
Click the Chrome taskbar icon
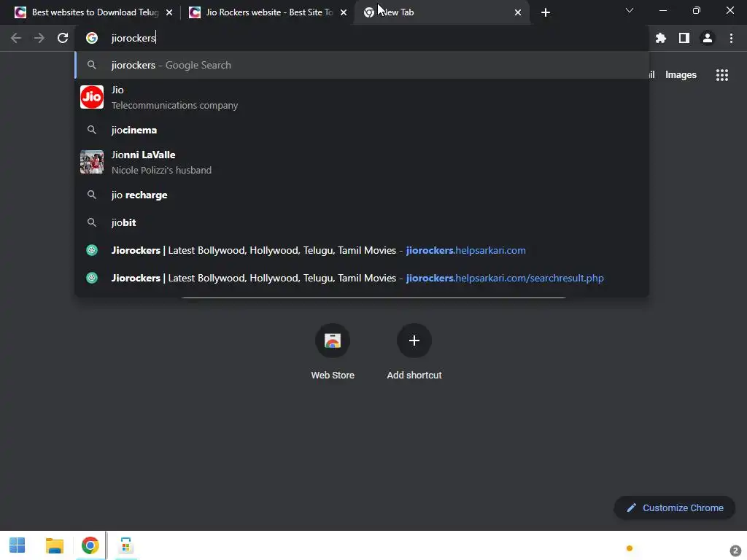90,545
